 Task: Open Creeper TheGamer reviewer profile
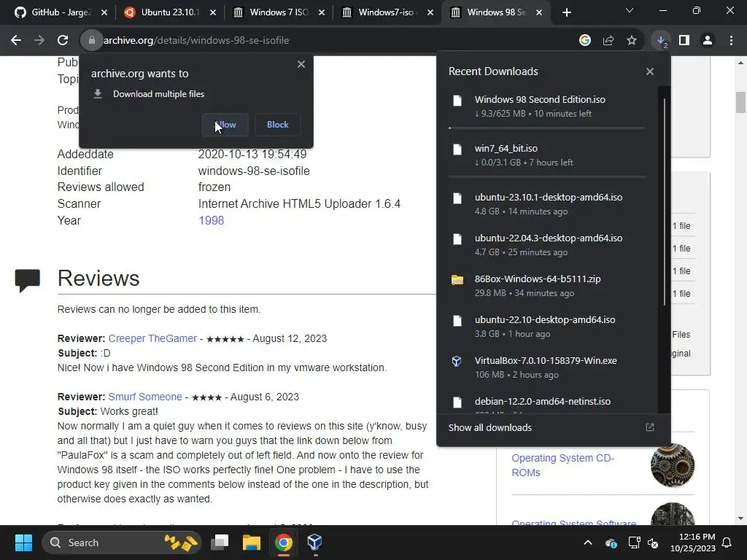click(152, 338)
